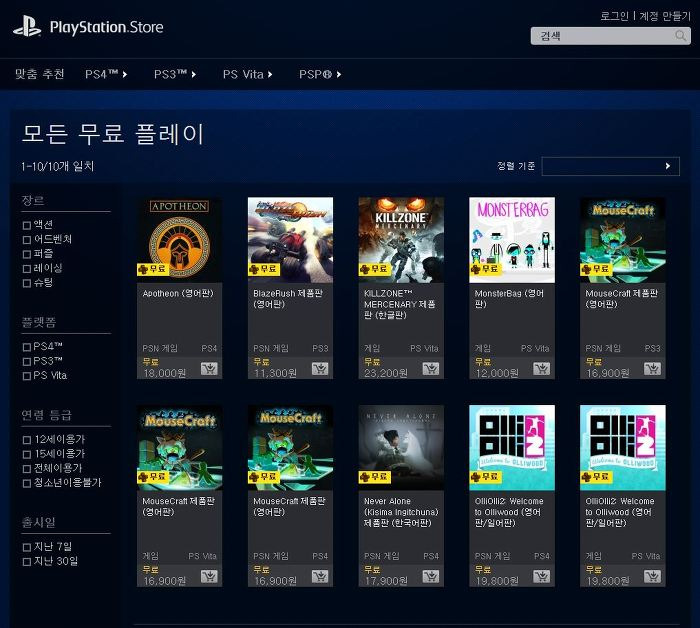The width and height of the screenshot is (700, 628).
Task: Click the PlayStation logo icon
Action: (27, 26)
